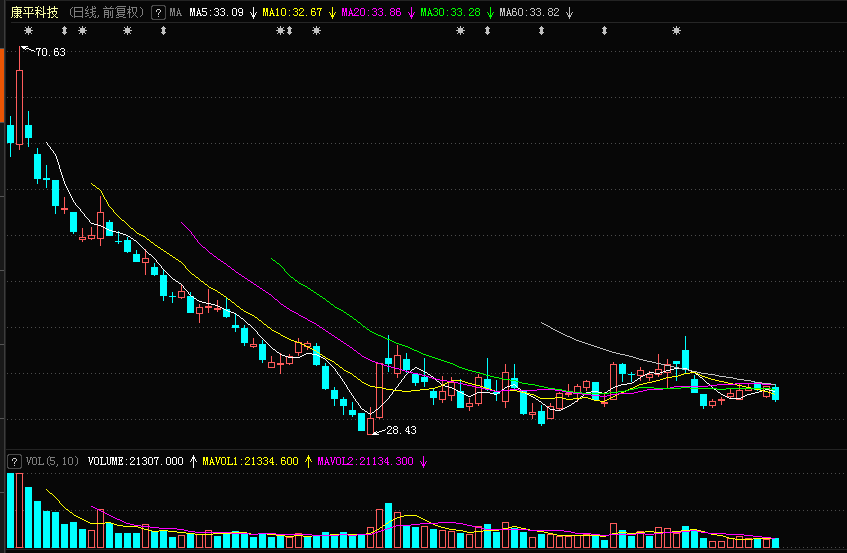
Task: Select the yellow MA10:32.67 value
Action: point(292,12)
